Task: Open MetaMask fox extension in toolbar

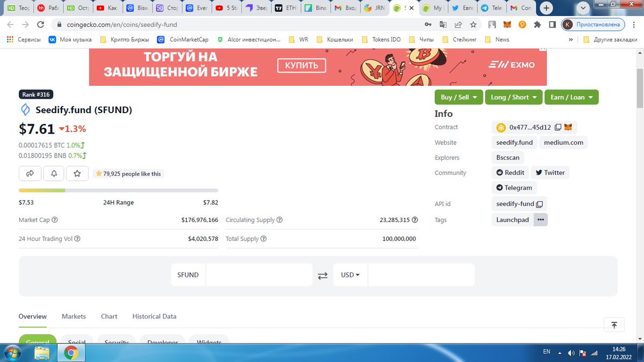Action: 507,25
